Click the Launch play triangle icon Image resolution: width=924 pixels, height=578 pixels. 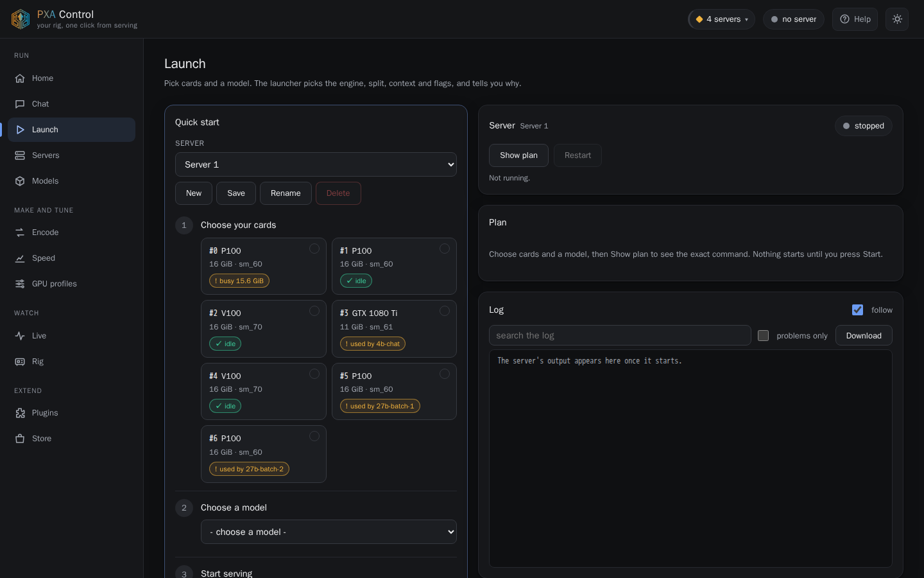[x=20, y=130]
